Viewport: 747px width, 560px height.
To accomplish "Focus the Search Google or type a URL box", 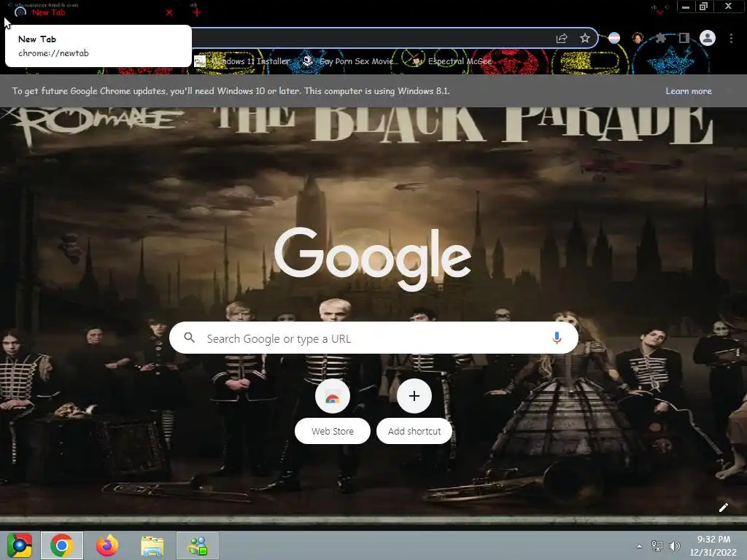I will click(x=373, y=338).
